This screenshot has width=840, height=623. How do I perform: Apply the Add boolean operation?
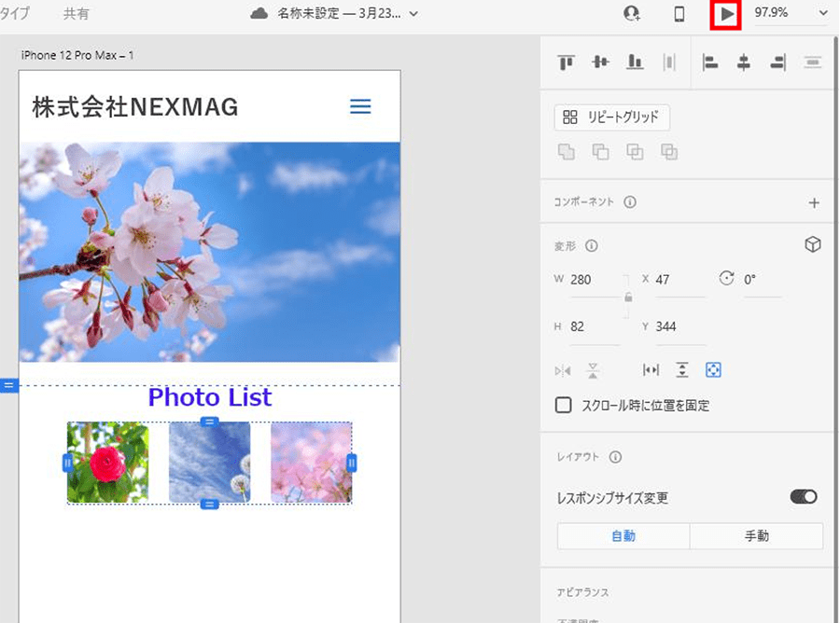pos(567,152)
